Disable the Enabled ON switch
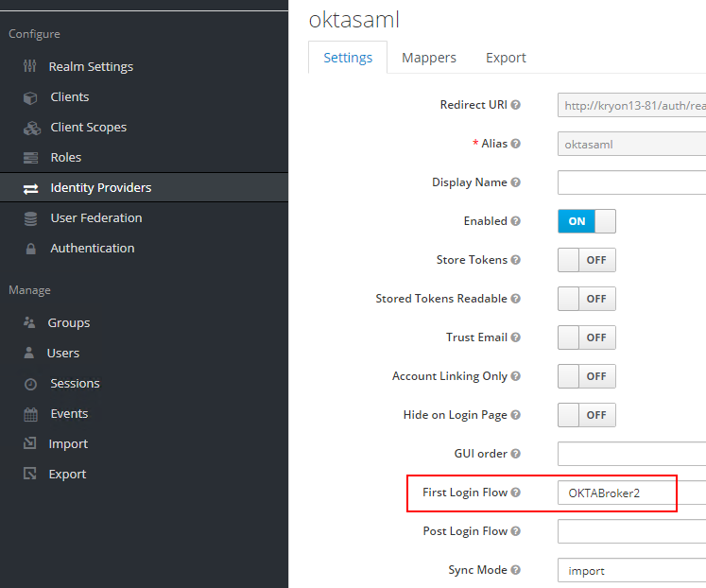The width and height of the screenshot is (706, 588). [587, 221]
